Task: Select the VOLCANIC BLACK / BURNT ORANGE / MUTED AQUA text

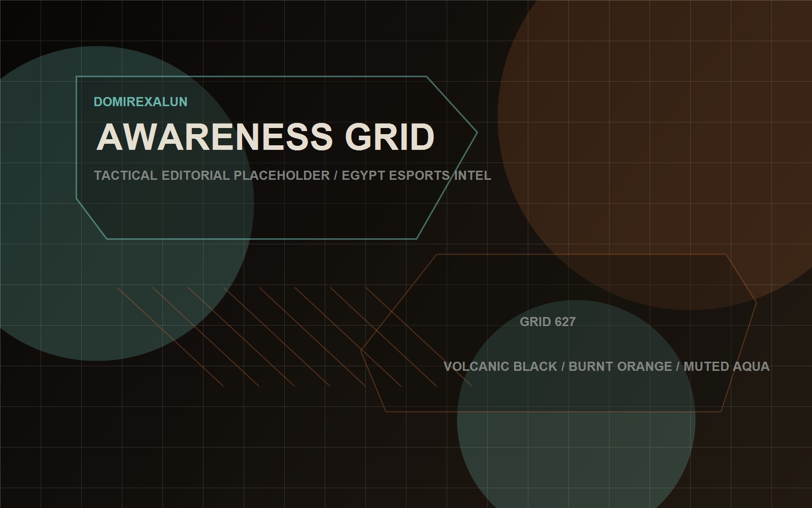Action: (x=606, y=366)
